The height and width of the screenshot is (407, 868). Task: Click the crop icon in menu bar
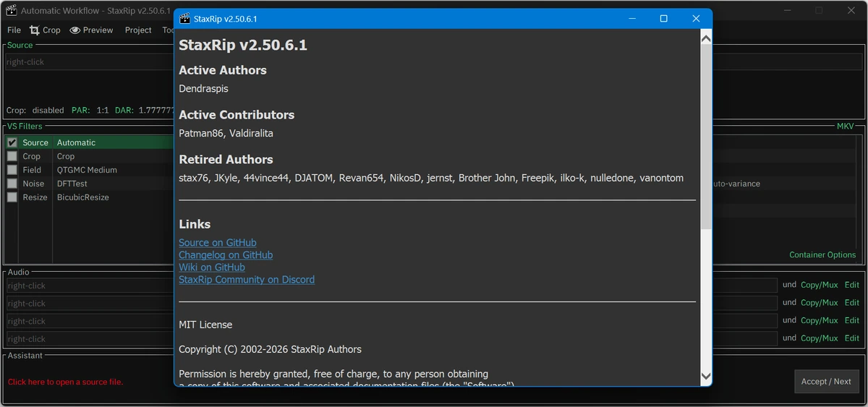pos(35,30)
